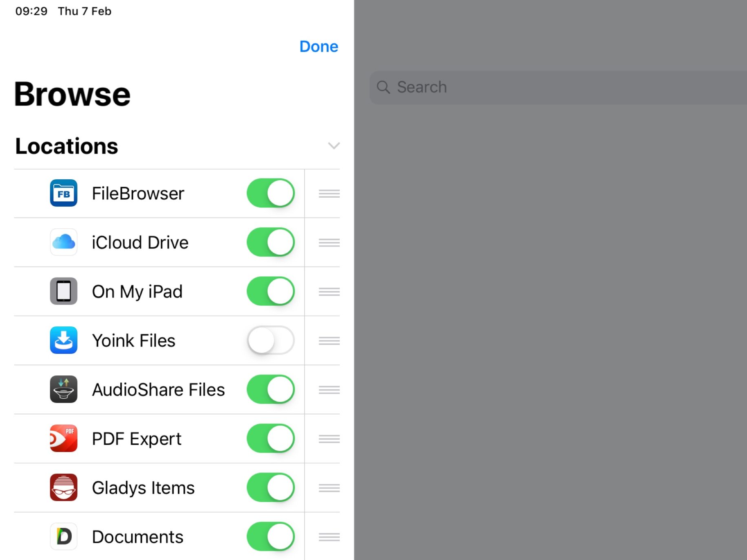Click the Documents app icon

[63, 537]
